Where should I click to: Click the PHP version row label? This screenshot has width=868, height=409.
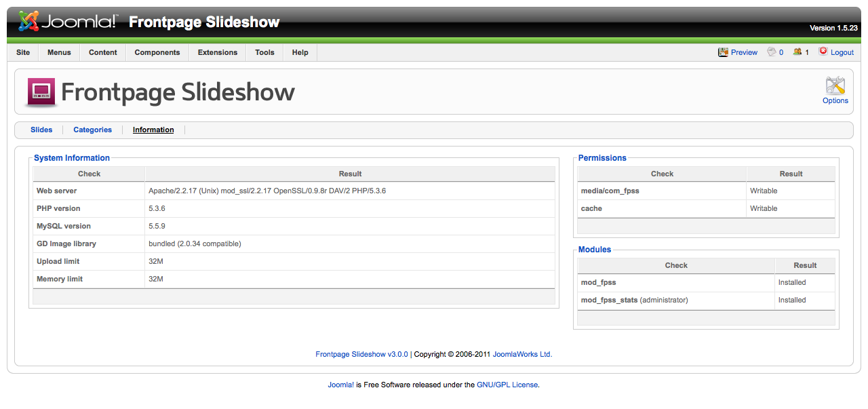[x=58, y=208]
